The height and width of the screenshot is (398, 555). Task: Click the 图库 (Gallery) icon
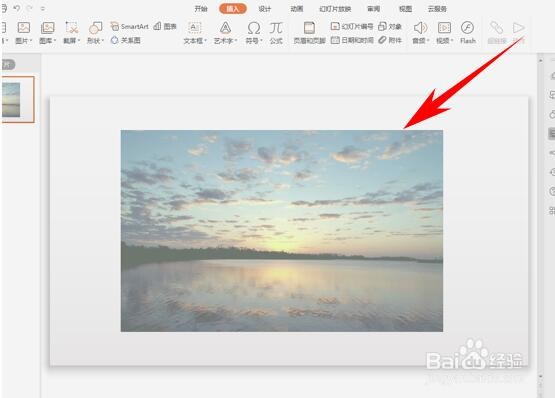tap(47, 28)
